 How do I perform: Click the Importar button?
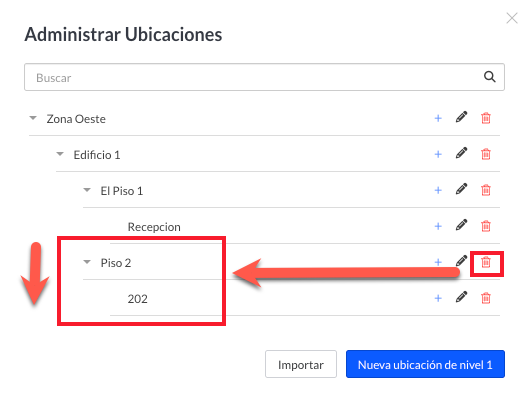[x=301, y=364]
